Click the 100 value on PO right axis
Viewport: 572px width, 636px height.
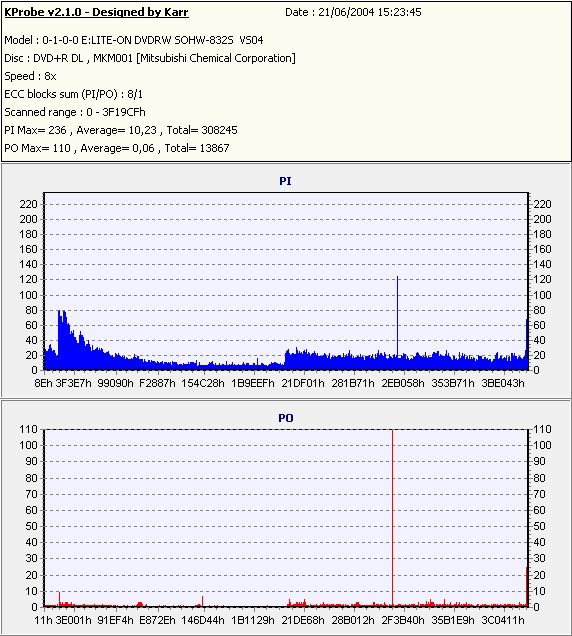(542, 445)
